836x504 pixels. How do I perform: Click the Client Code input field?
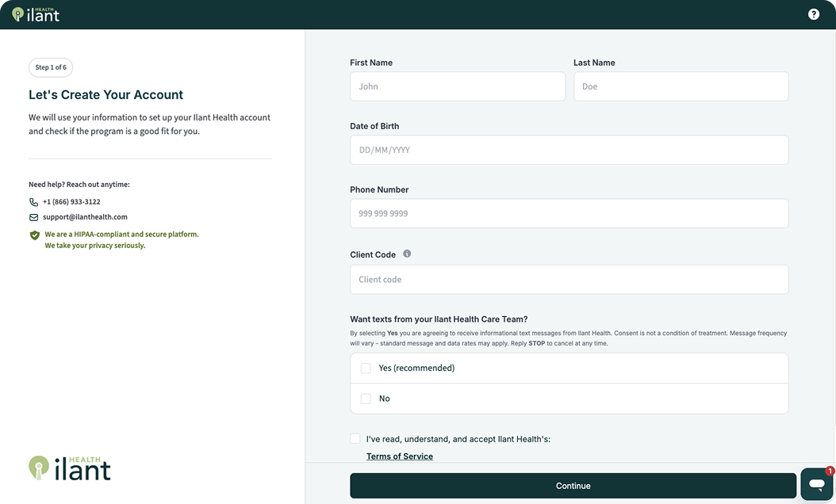(x=569, y=279)
